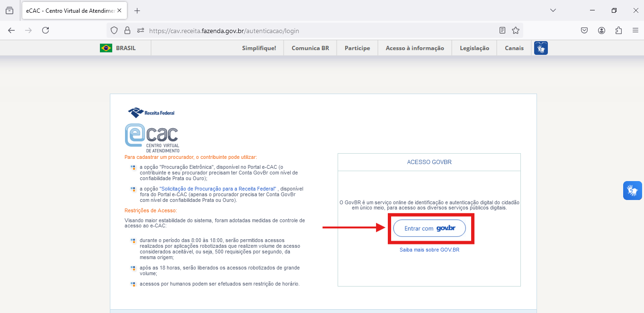Open the Canais menu item
644x313 pixels.
(514, 48)
